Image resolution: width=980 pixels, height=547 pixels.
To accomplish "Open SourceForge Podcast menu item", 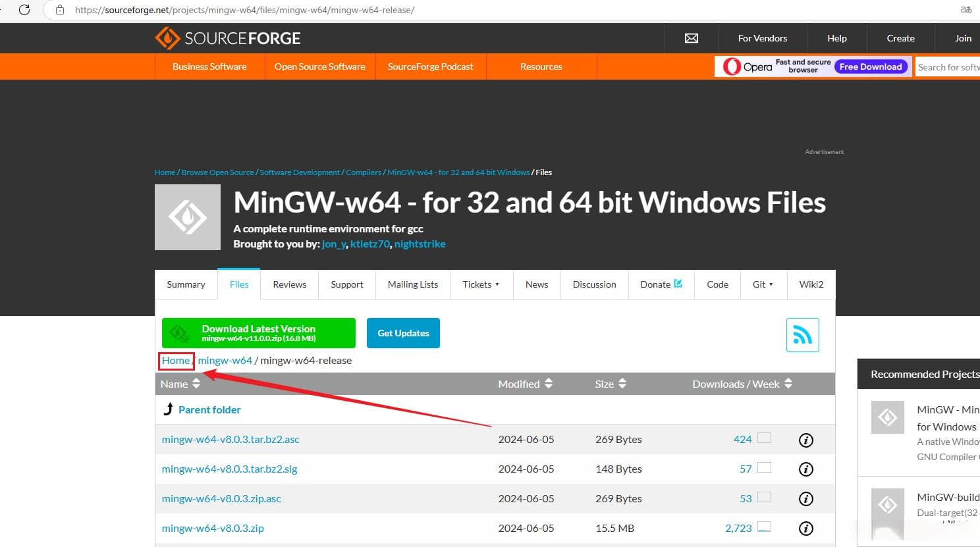I will [x=431, y=66].
